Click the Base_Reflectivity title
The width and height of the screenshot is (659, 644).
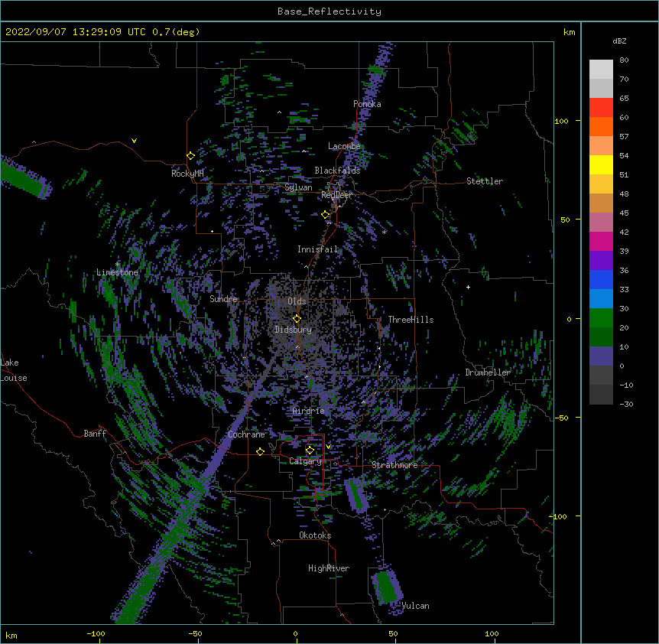(x=329, y=11)
